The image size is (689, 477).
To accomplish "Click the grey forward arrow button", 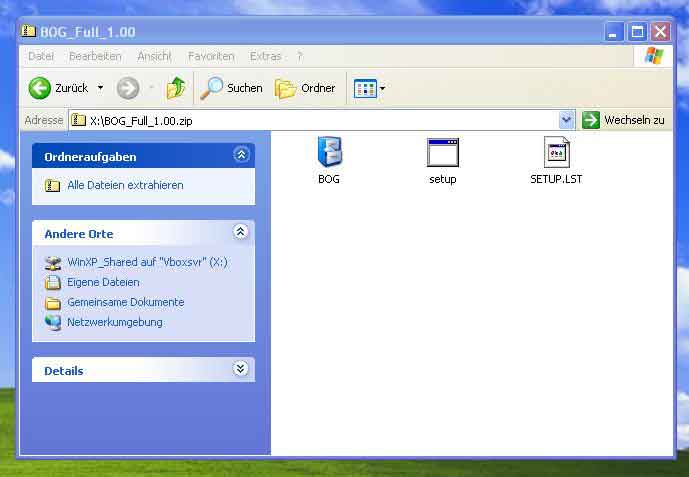I will tap(128, 88).
